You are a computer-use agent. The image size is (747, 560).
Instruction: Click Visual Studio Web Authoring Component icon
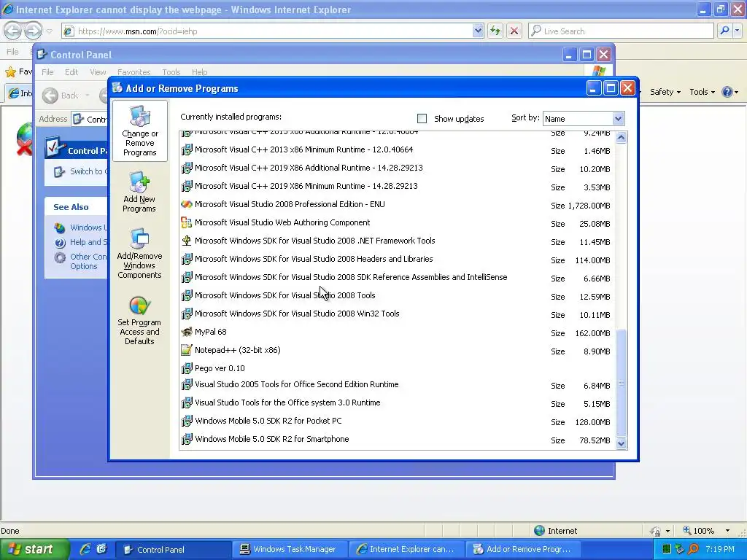point(187,222)
